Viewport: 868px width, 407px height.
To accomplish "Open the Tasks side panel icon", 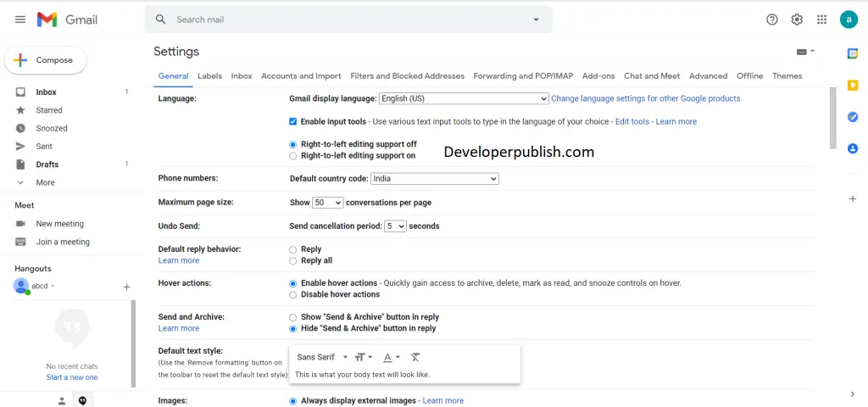I will [x=853, y=117].
